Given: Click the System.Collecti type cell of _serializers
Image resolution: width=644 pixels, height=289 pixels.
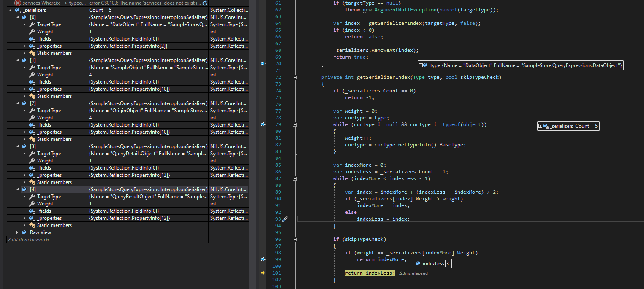Looking at the screenshot, I should point(228,10).
